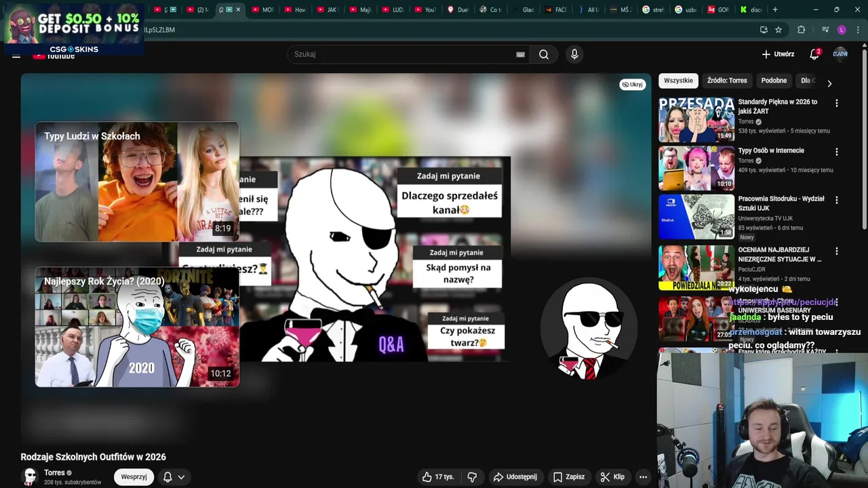Open options for Standardy Piękna w 2026 video
The width and height of the screenshot is (868, 488).
[x=836, y=103]
